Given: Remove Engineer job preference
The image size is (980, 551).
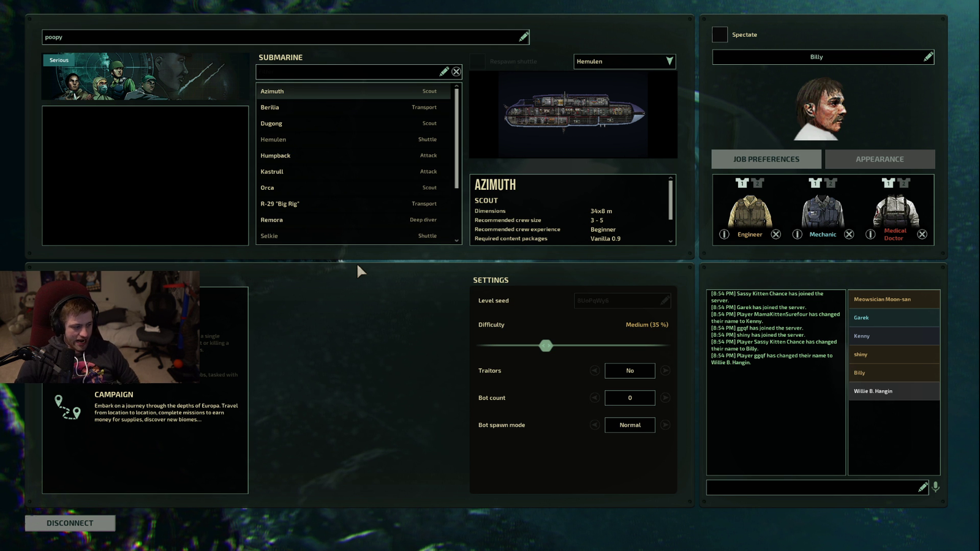Looking at the screenshot, I should (x=776, y=234).
